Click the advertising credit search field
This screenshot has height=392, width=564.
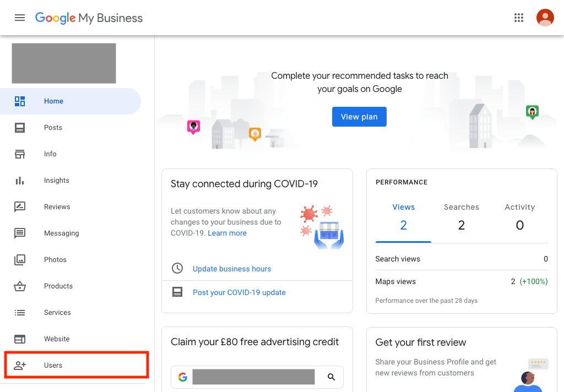257,377
